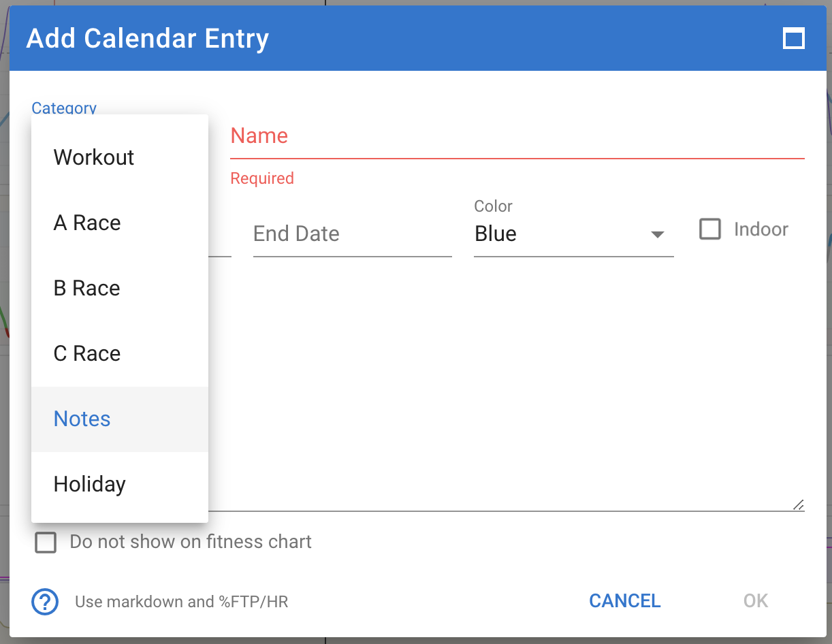
Task: Click the End Date field
Action: (353, 234)
